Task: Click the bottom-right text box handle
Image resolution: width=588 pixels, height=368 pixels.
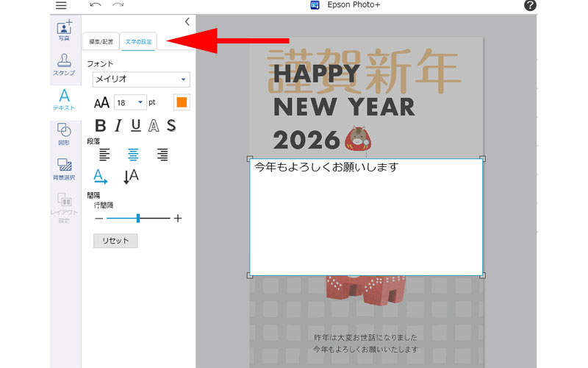Action: [x=483, y=275]
